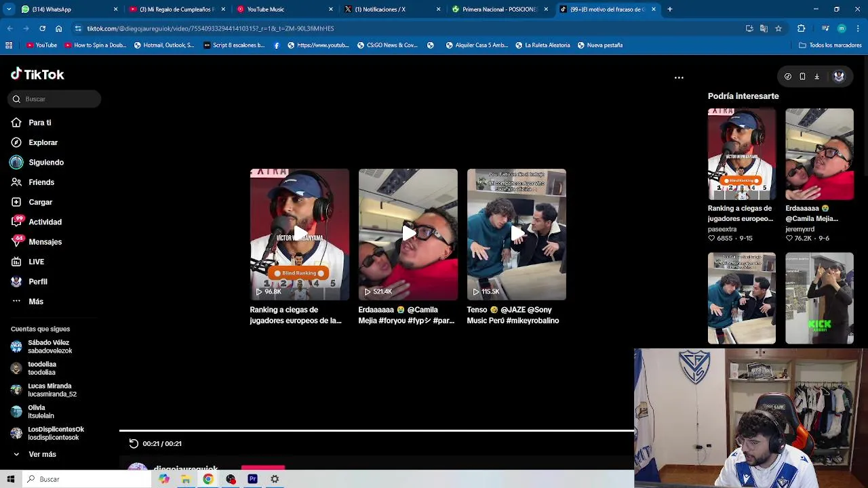The width and height of the screenshot is (868, 488).
Task: Click the download desktop app icon
Action: point(816,77)
